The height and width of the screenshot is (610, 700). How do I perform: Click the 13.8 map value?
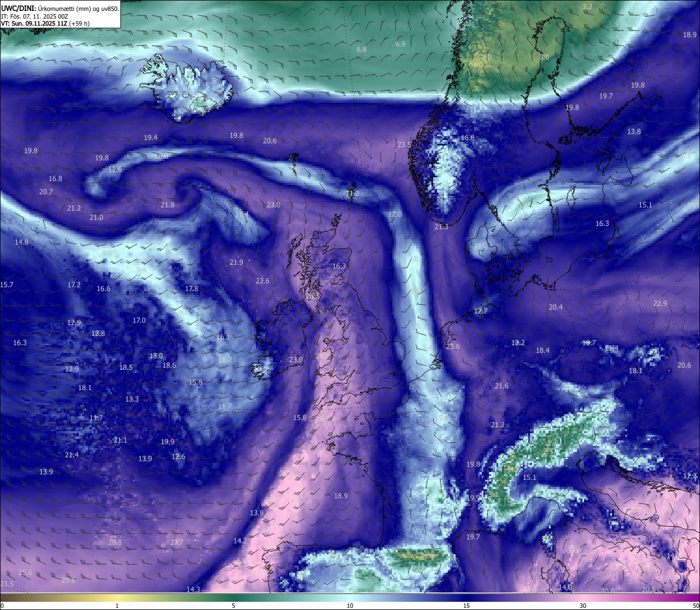pos(634,131)
